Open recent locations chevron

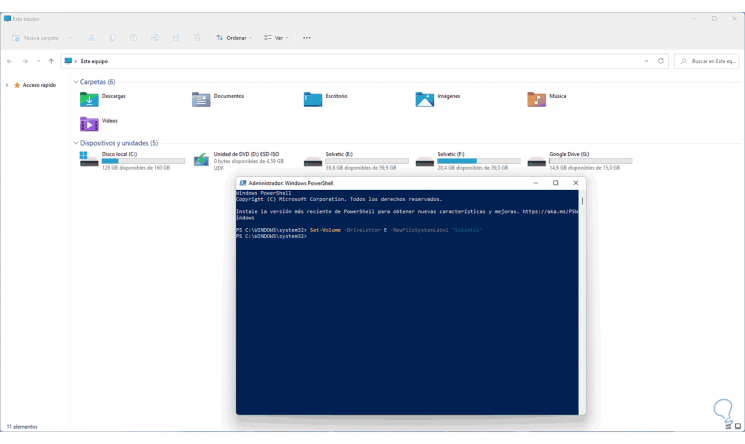[x=38, y=61]
